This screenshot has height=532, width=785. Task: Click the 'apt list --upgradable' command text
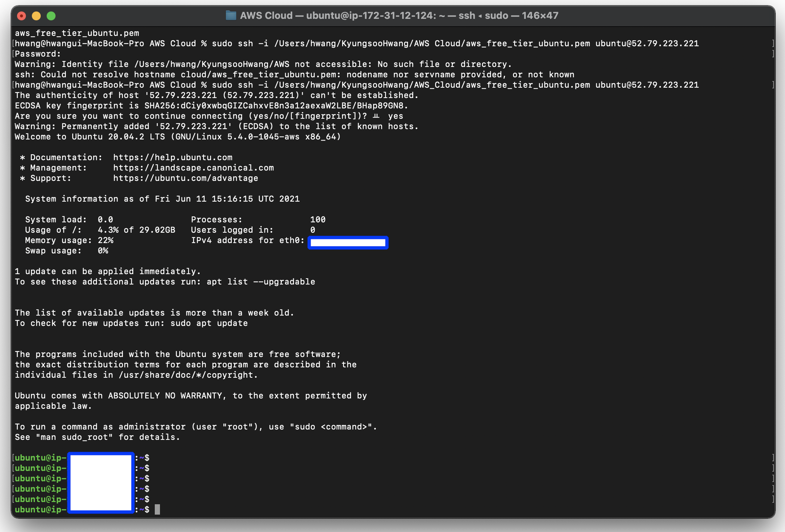tap(261, 282)
